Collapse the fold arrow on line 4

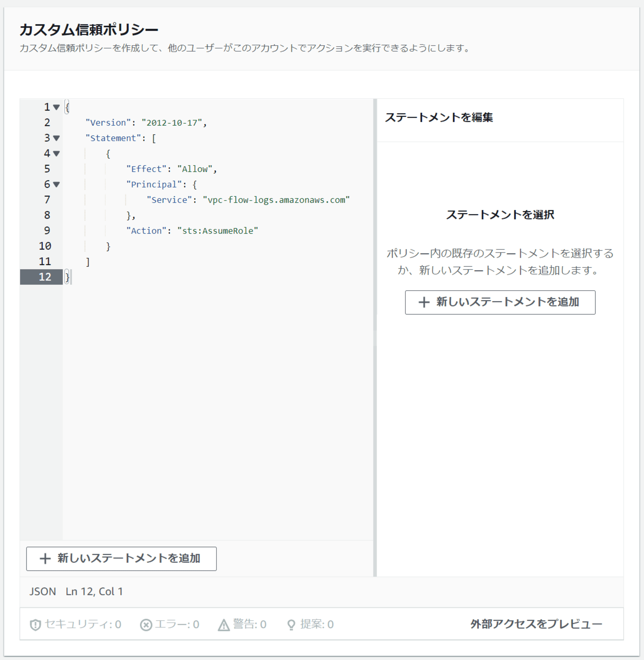(x=56, y=153)
